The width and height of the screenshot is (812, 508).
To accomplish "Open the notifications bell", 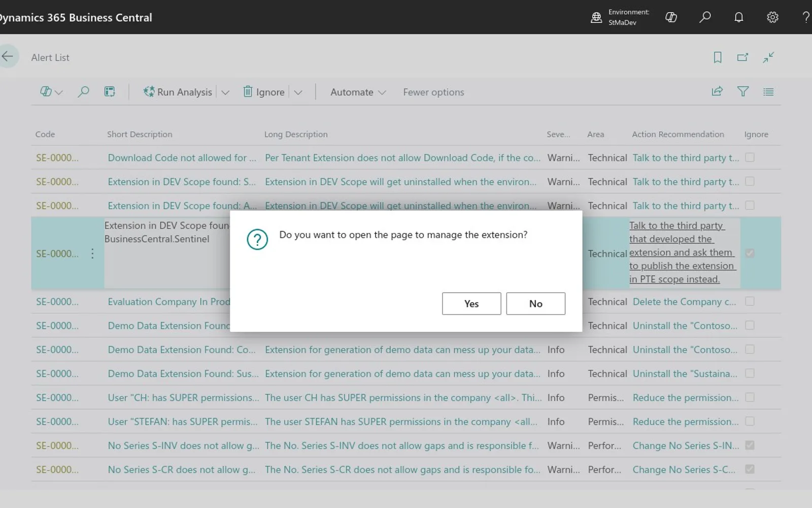I will [739, 17].
